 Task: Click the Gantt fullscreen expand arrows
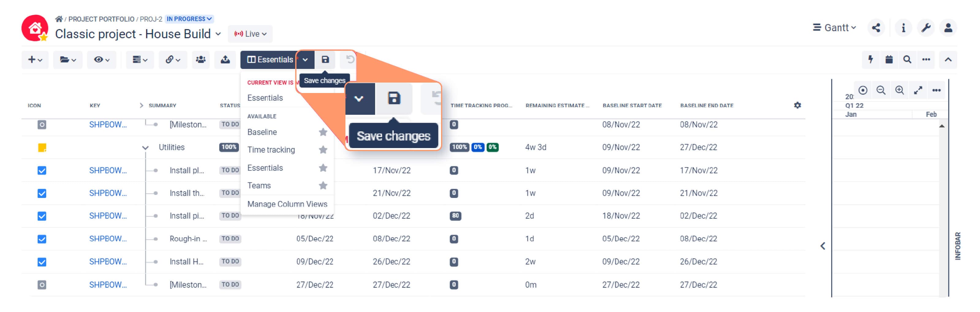pyautogui.click(x=918, y=91)
